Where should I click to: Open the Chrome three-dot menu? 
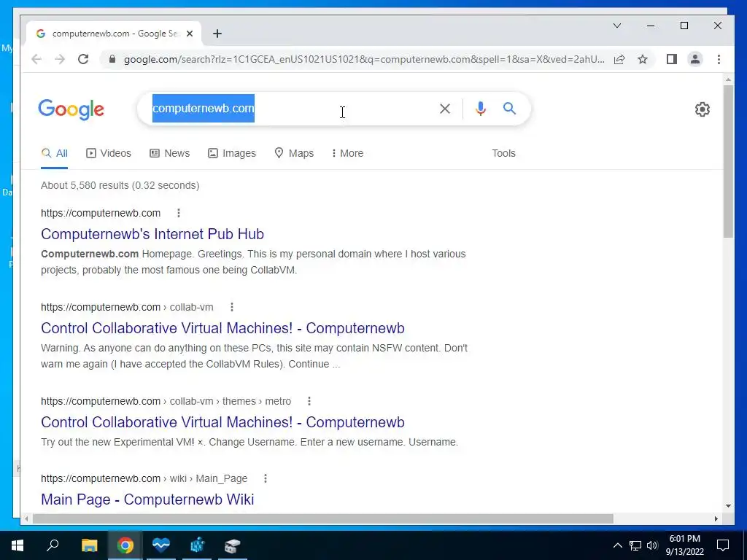pyautogui.click(x=719, y=59)
